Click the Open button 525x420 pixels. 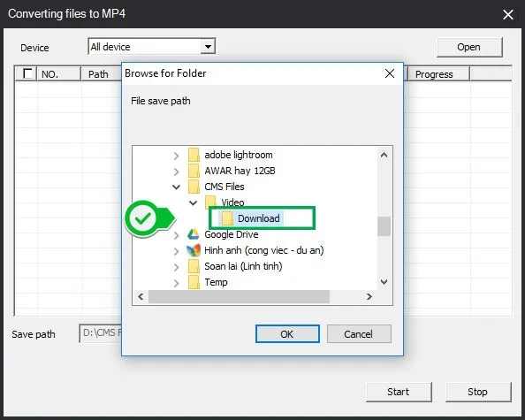(469, 47)
